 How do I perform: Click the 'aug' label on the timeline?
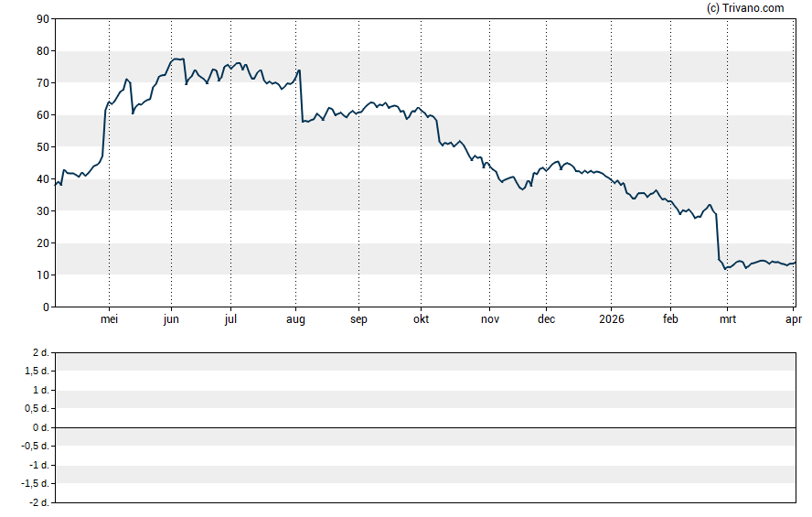coord(295,319)
